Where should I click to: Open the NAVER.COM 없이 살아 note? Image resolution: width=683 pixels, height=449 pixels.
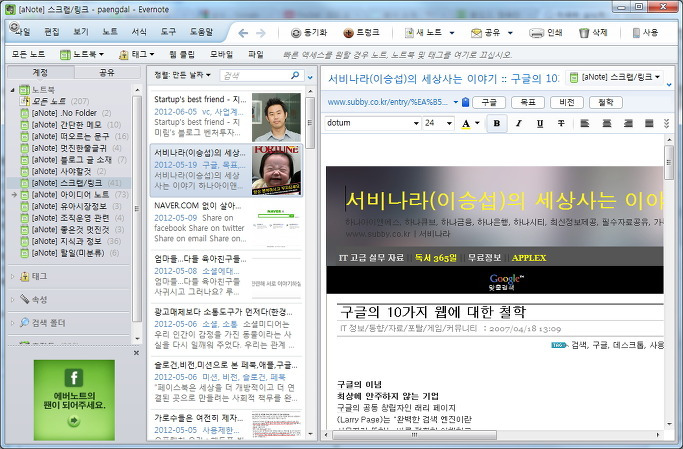point(227,223)
